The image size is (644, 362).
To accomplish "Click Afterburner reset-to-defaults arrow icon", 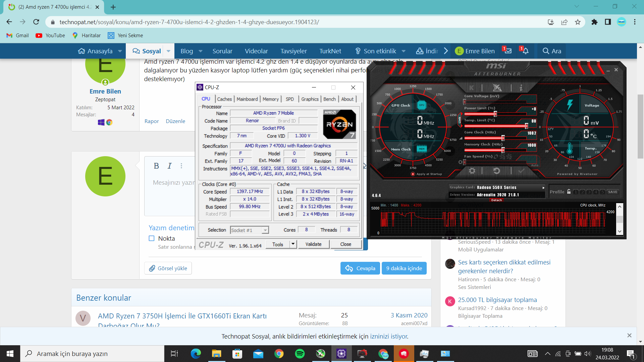I will pyautogui.click(x=496, y=171).
